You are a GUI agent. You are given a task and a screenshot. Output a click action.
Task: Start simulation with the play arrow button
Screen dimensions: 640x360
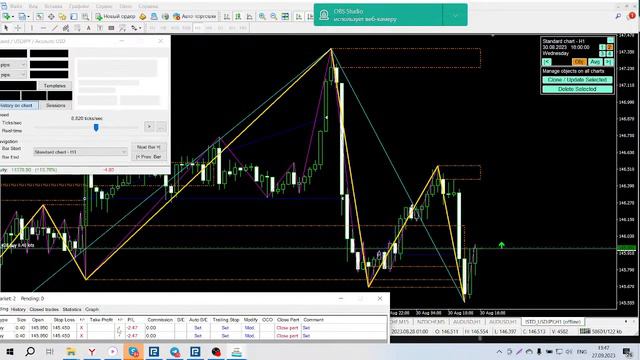pos(149,127)
